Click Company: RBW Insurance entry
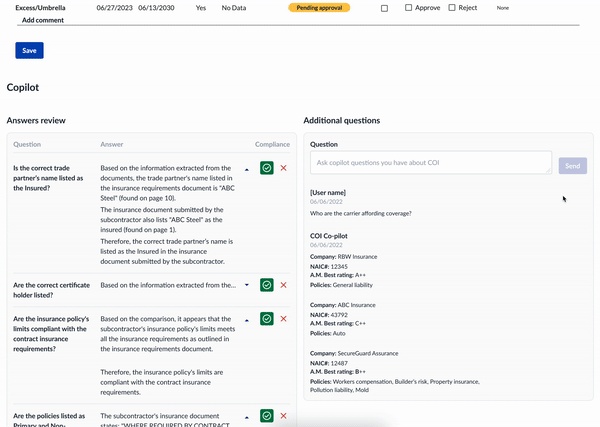 click(343, 257)
